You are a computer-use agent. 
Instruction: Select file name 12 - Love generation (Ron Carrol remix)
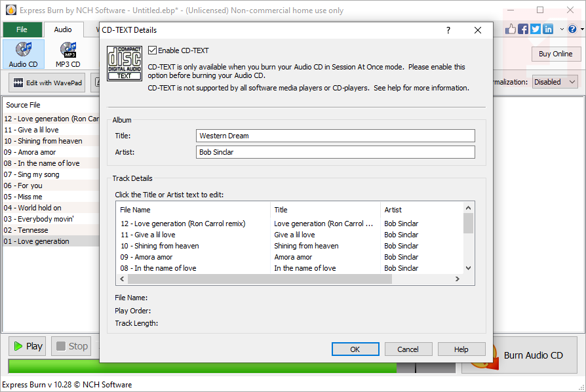point(183,224)
